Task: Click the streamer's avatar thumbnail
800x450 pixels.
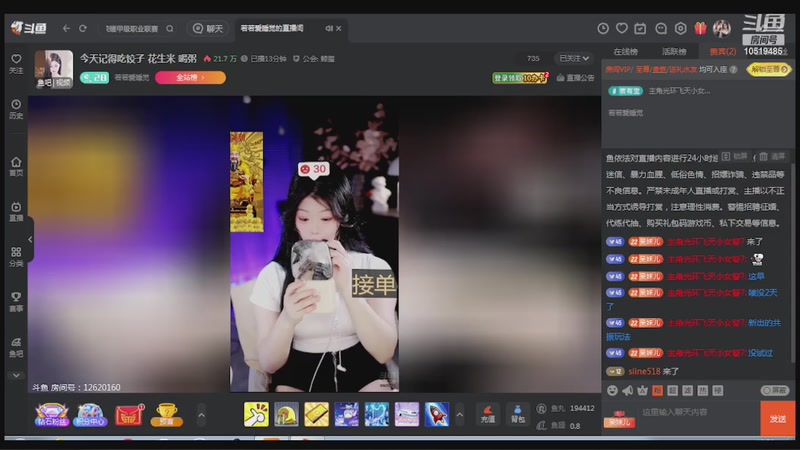Action: pyautogui.click(x=54, y=69)
